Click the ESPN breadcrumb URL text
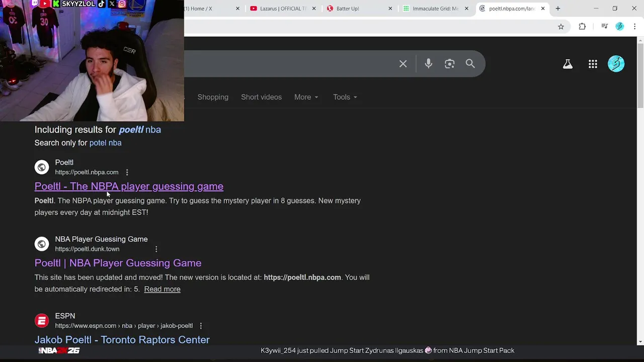The width and height of the screenshot is (644, 362). (x=124, y=326)
